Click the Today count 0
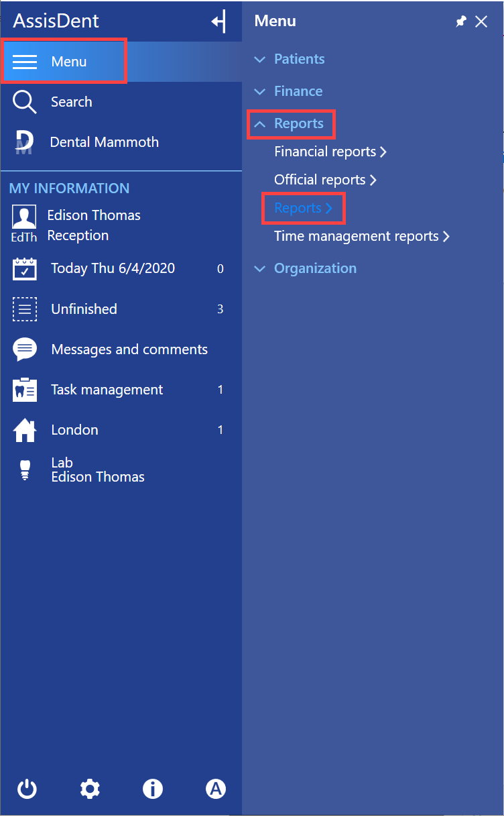This screenshot has height=817, width=504. (x=220, y=269)
